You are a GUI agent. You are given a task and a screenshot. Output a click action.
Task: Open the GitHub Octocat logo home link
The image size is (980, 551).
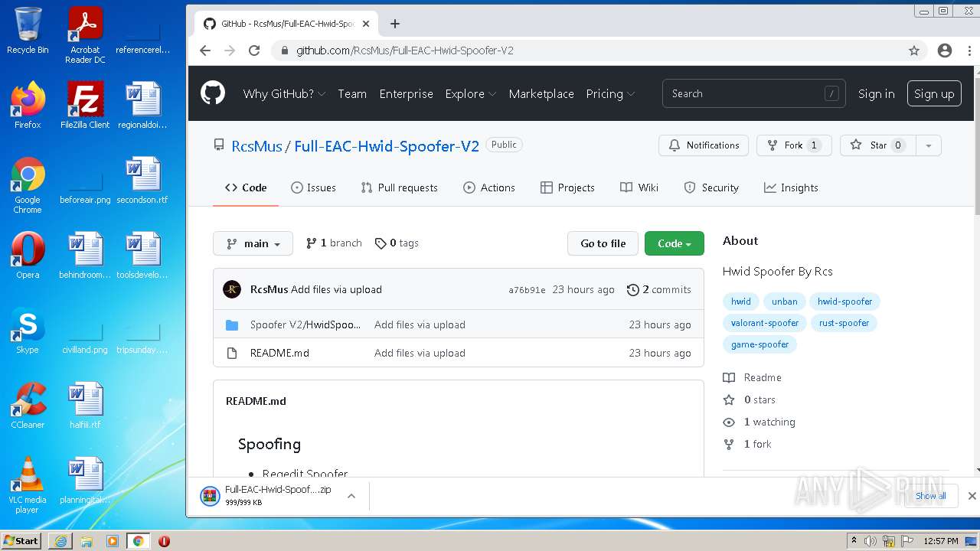coord(213,93)
